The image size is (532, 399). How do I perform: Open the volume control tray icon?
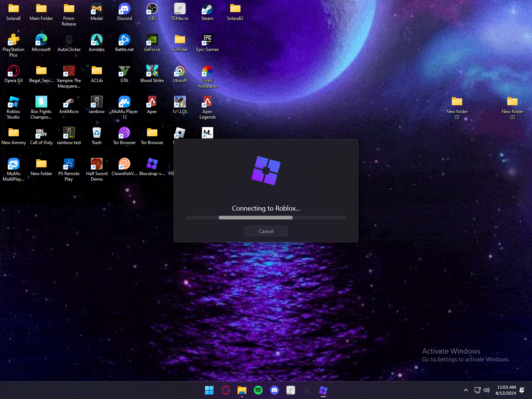point(487,390)
